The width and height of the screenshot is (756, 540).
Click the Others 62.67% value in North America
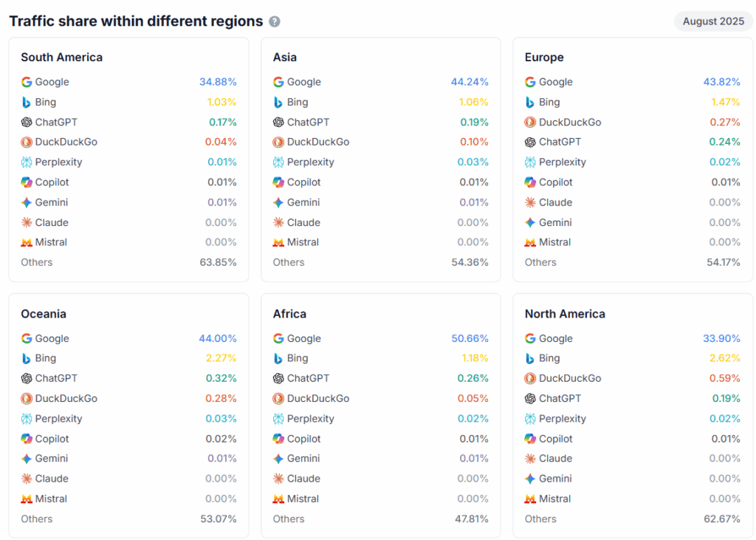(721, 519)
